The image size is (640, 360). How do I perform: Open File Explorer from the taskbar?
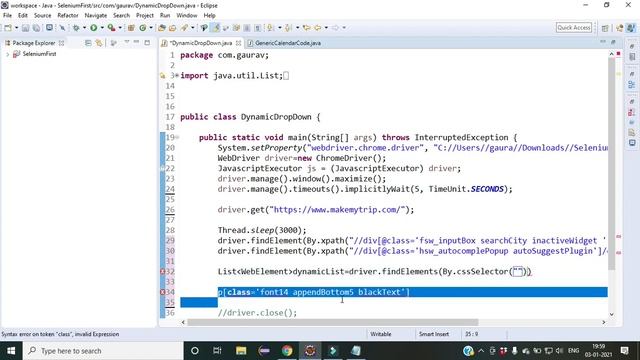(241, 351)
